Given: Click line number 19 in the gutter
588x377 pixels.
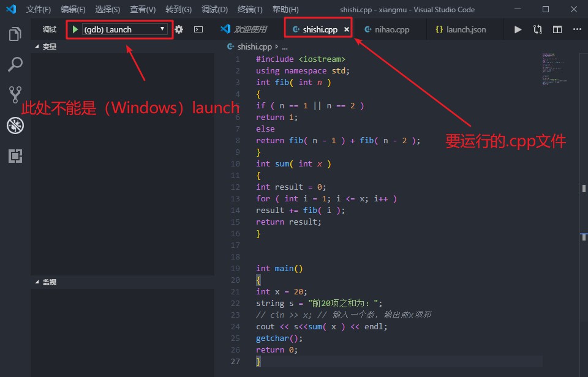Looking at the screenshot, I should click(x=235, y=268).
